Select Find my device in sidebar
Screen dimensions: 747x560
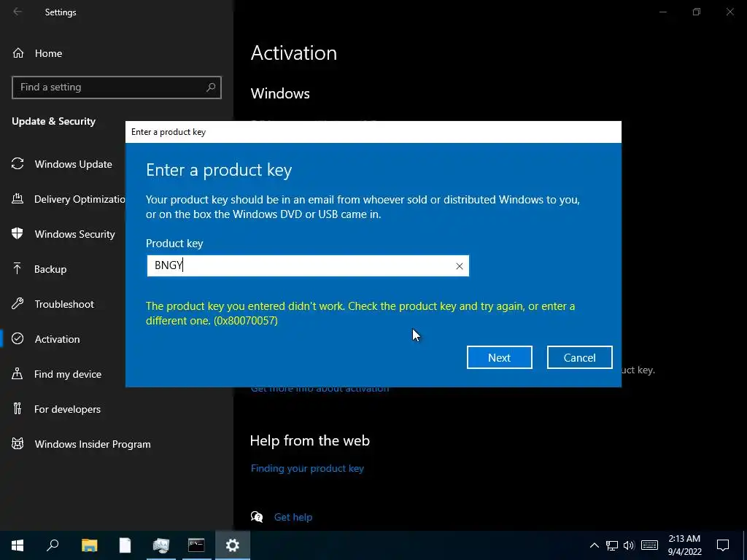[68, 374]
